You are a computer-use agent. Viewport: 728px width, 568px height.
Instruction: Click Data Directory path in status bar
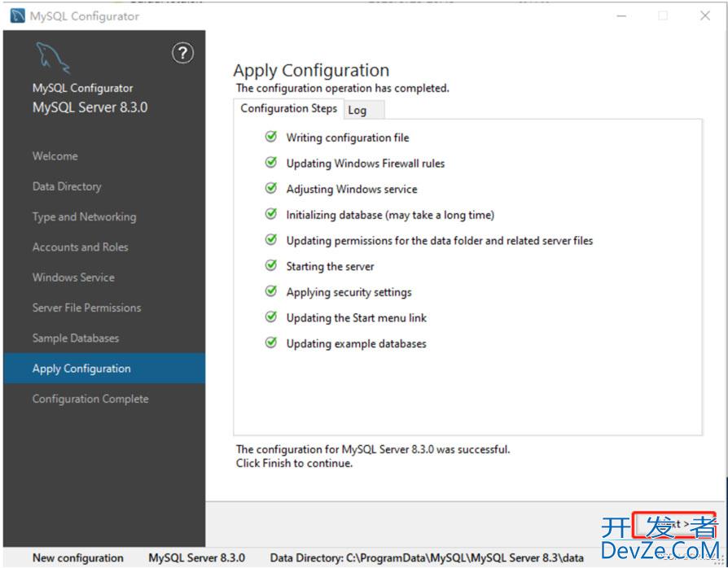point(427,557)
